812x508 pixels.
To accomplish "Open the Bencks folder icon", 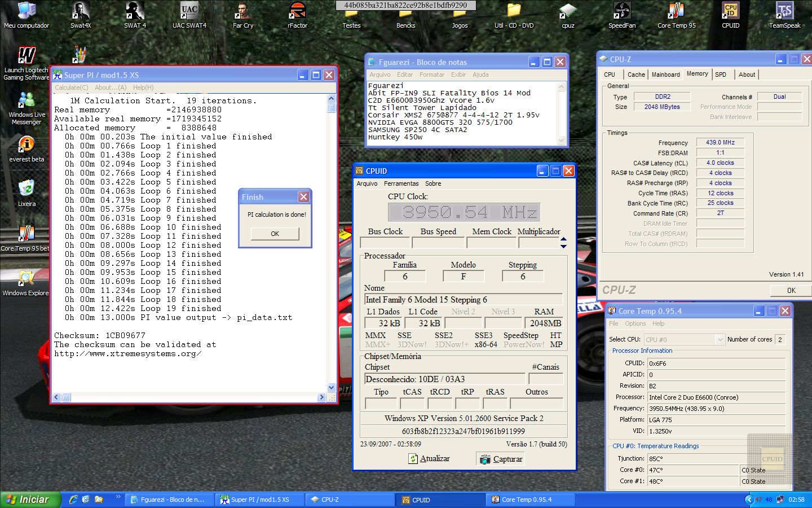I will (x=405, y=20).
